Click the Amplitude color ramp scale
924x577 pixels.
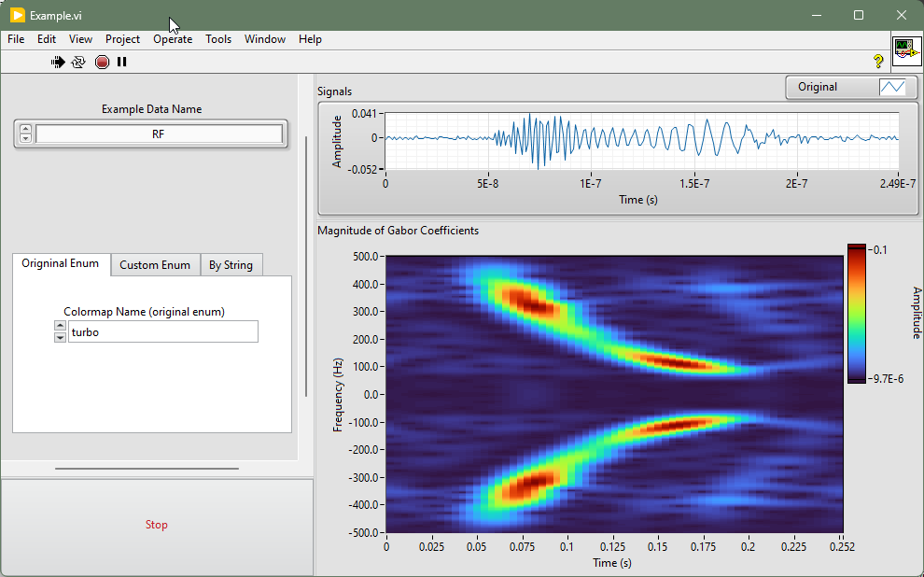(858, 313)
